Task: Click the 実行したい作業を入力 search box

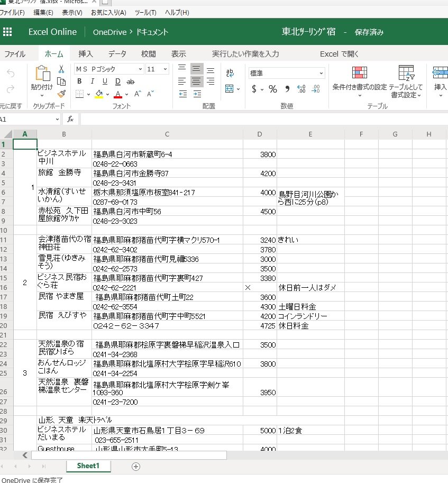Action: click(245, 54)
